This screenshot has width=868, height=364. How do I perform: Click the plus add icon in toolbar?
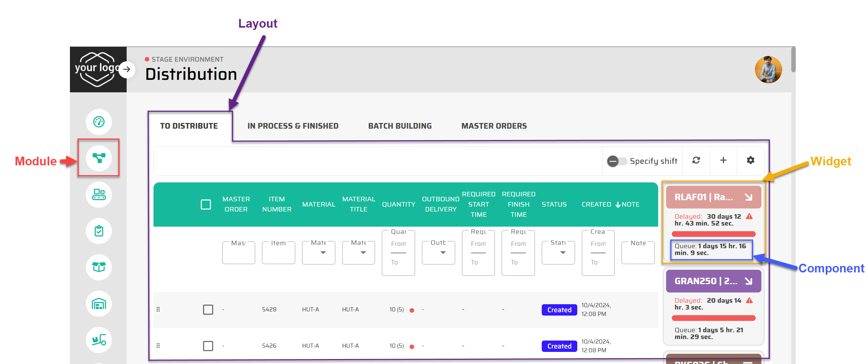point(723,160)
